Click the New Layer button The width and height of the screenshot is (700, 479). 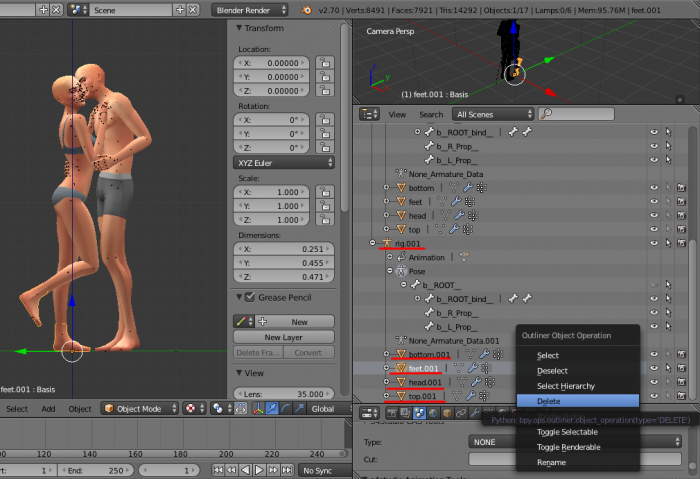284,337
